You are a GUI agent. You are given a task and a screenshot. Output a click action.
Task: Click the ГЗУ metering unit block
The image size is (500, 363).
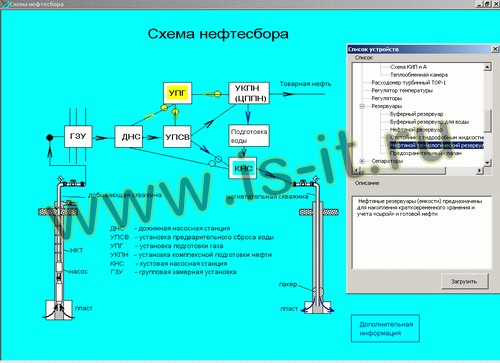[78, 136]
